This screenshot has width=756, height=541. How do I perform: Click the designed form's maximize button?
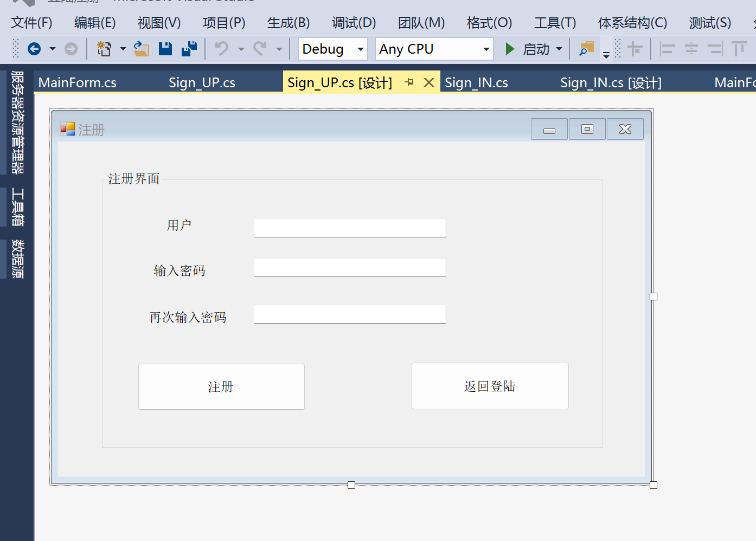point(587,129)
